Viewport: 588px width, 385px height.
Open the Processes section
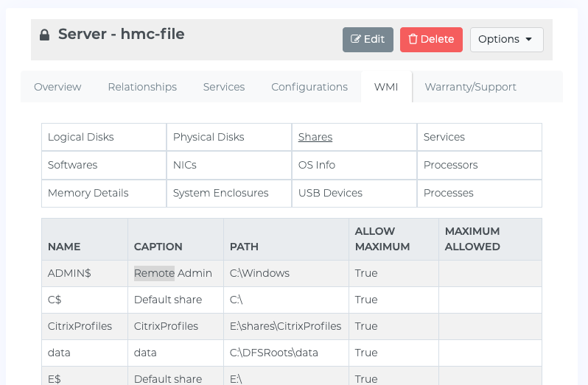(x=449, y=194)
